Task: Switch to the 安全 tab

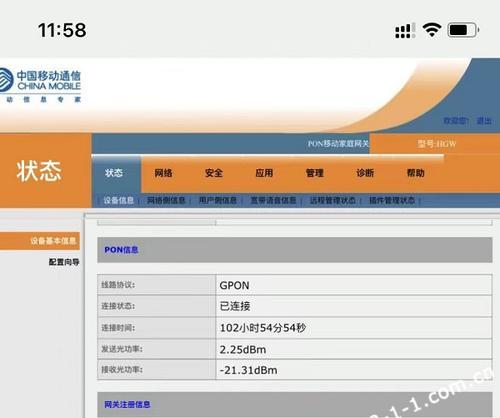Action: click(214, 173)
